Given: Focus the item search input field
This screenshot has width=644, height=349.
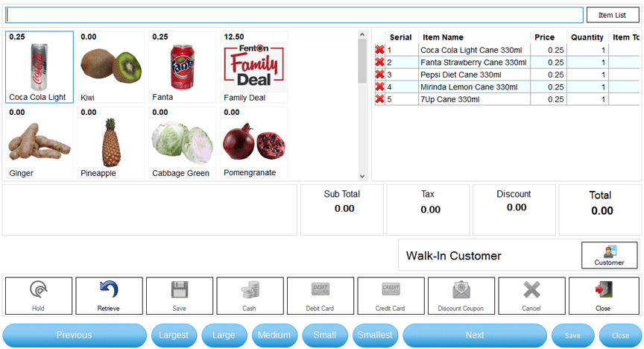Looking at the screenshot, I should (294, 15).
